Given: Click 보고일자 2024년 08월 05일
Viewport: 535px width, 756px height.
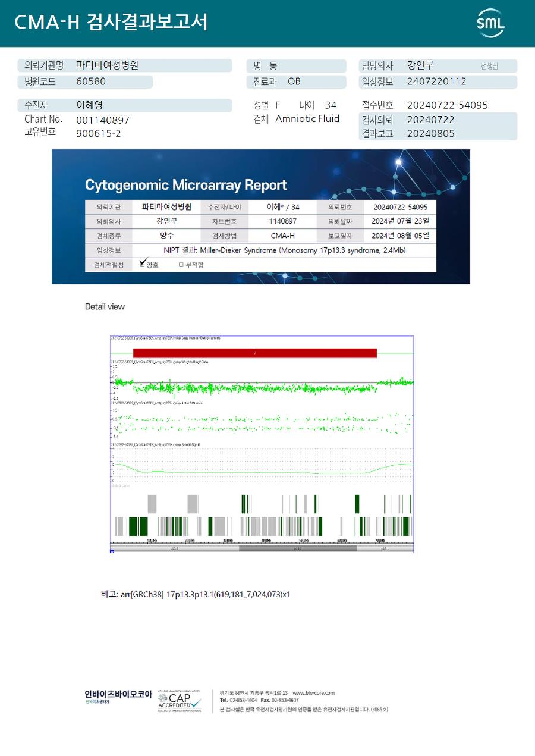Looking at the screenshot, I should tap(401, 236).
